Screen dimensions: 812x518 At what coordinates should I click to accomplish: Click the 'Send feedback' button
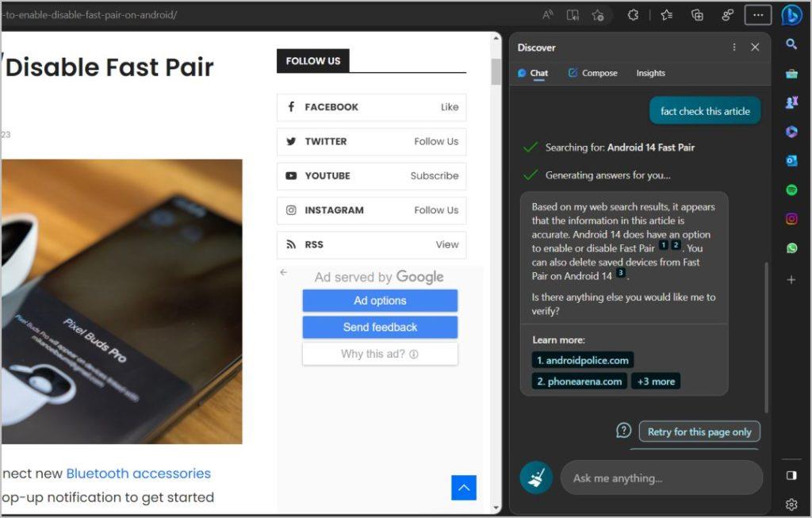coord(380,328)
